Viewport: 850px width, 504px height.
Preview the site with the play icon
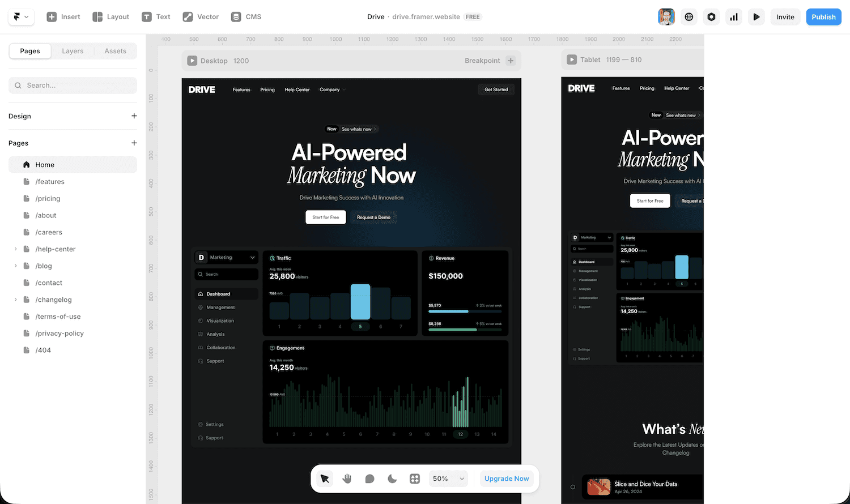coord(756,17)
